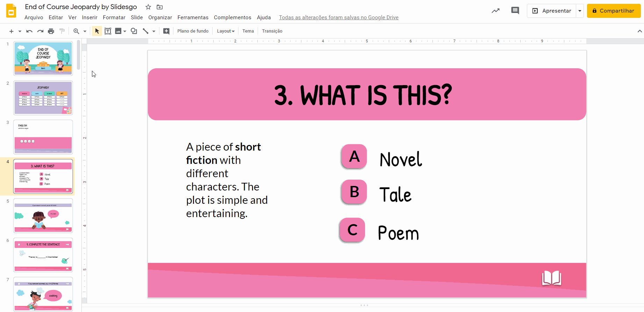Open Transição transition settings

272,31
